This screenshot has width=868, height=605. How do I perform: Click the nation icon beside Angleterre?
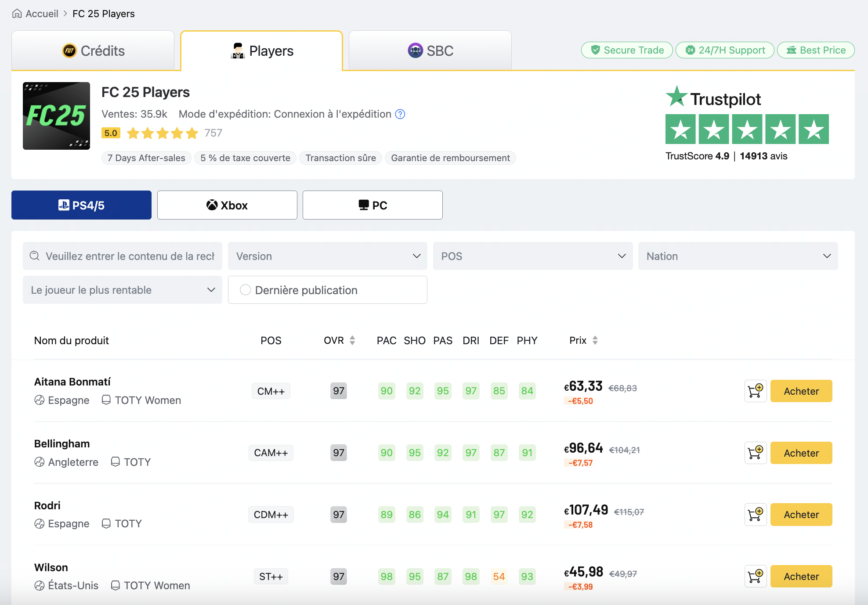pos(40,462)
